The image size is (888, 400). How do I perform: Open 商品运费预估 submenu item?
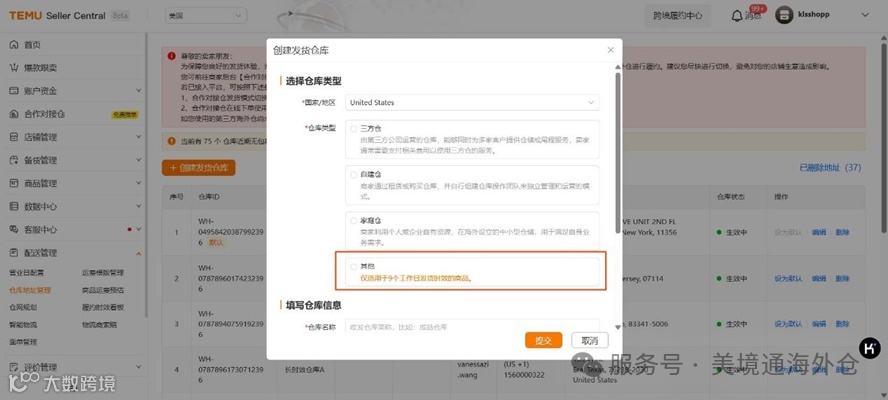pyautogui.click(x=103, y=290)
